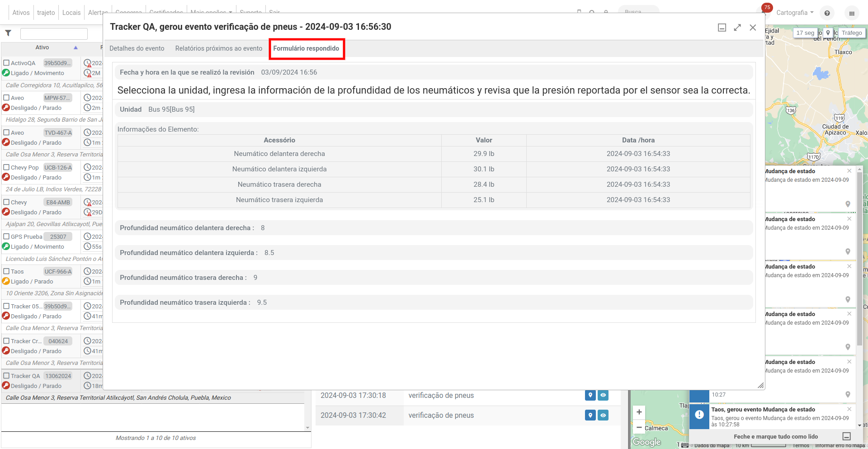Viewport: 868px width, 449px height.
Task: Show location for the 17:30:18 event row
Action: [x=590, y=395]
